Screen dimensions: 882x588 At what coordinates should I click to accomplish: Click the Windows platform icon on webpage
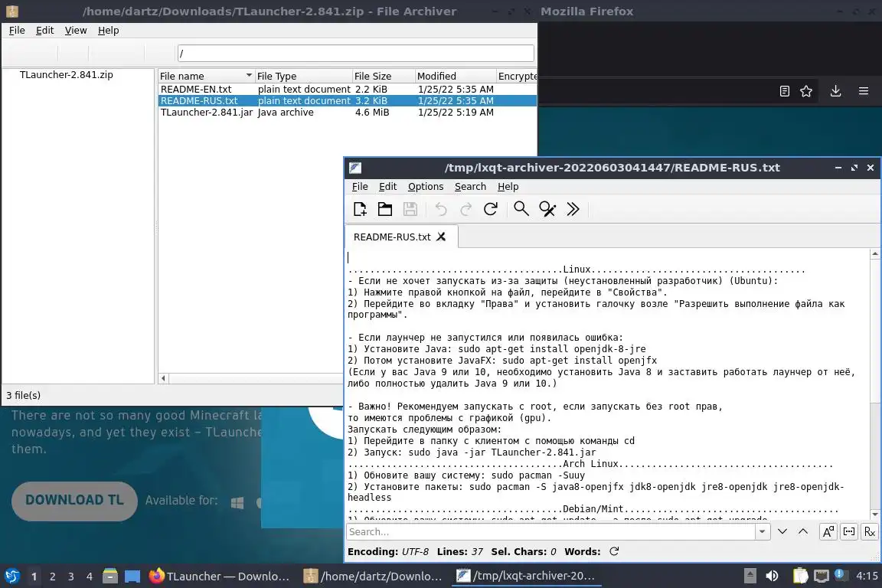(237, 502)
